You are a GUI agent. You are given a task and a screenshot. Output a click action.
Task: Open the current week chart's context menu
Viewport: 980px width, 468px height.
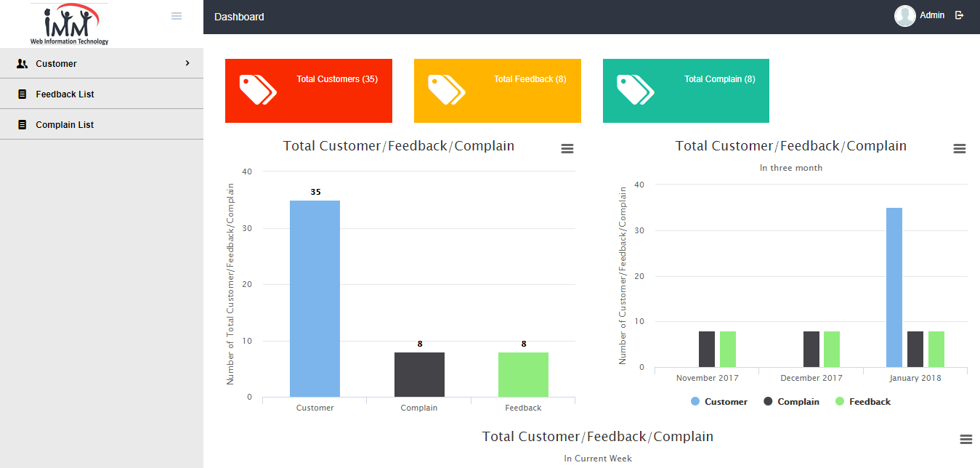(x=965, y=439)
